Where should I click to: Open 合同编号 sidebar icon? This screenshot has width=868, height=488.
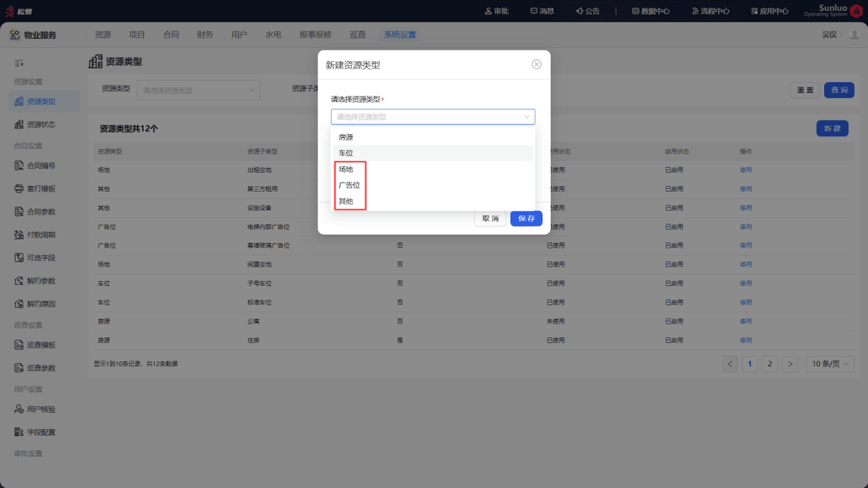click(19, 166)
